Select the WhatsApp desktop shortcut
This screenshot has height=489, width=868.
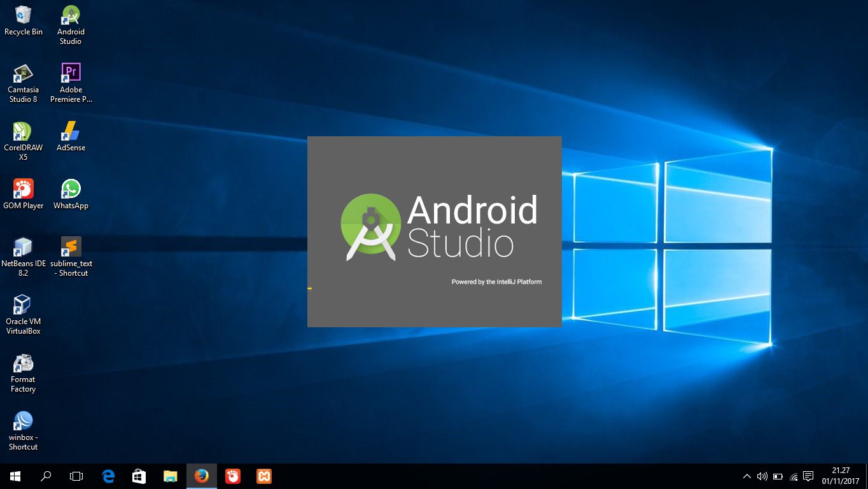click(71, 195)
